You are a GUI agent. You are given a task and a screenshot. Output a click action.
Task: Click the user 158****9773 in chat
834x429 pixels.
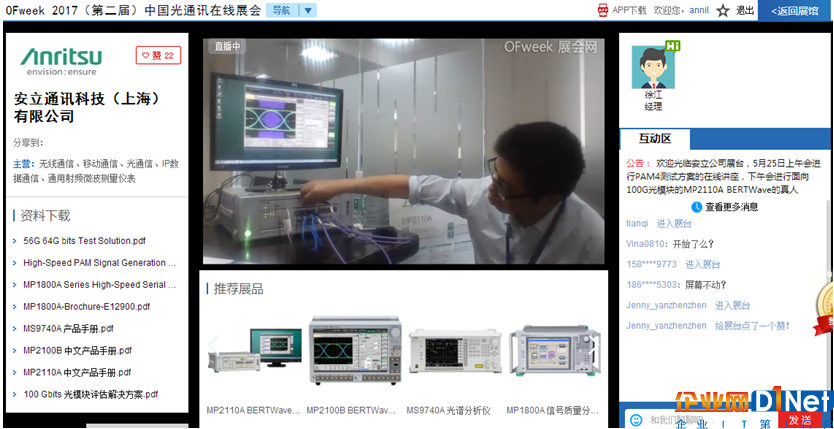(x=652, y=264)
